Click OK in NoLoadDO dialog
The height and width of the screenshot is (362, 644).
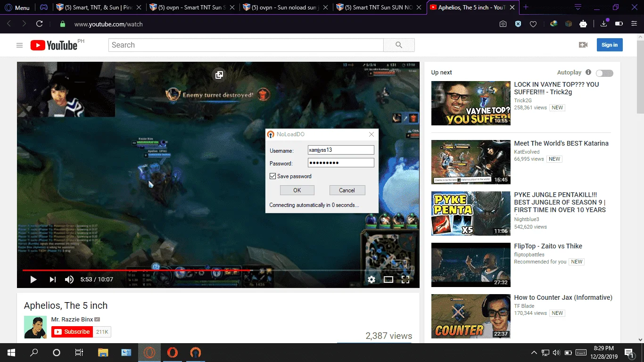297,190
